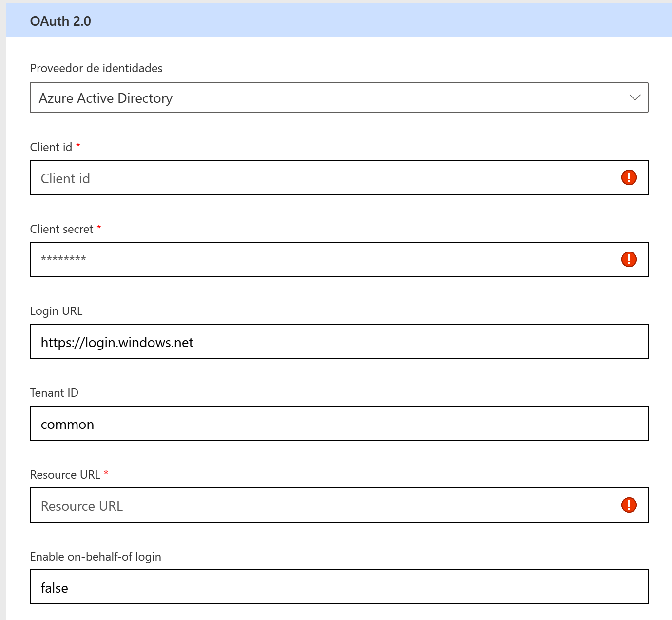Screen dimensions: 672x620
Task: Click the Tenant ID label
Action: tap(54, 393)
